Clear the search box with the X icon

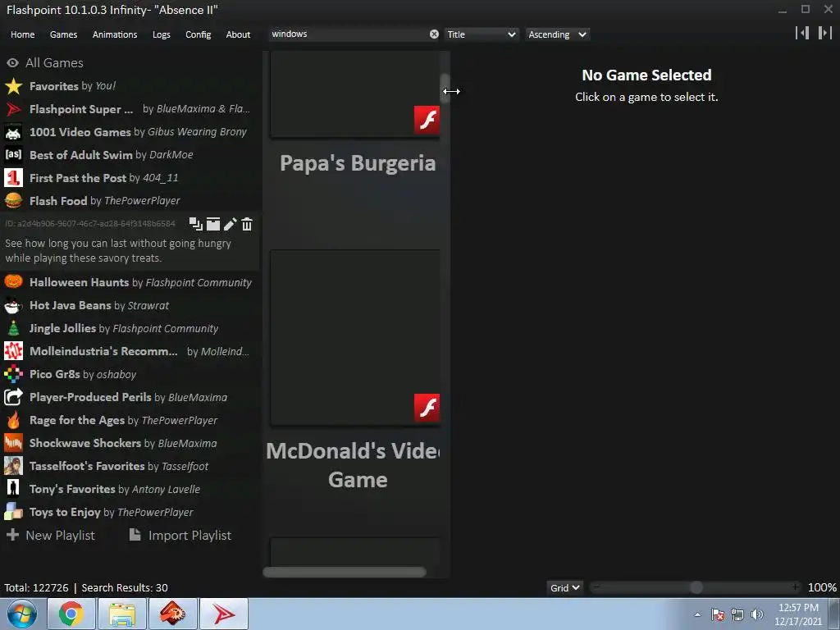coord(434,34)
